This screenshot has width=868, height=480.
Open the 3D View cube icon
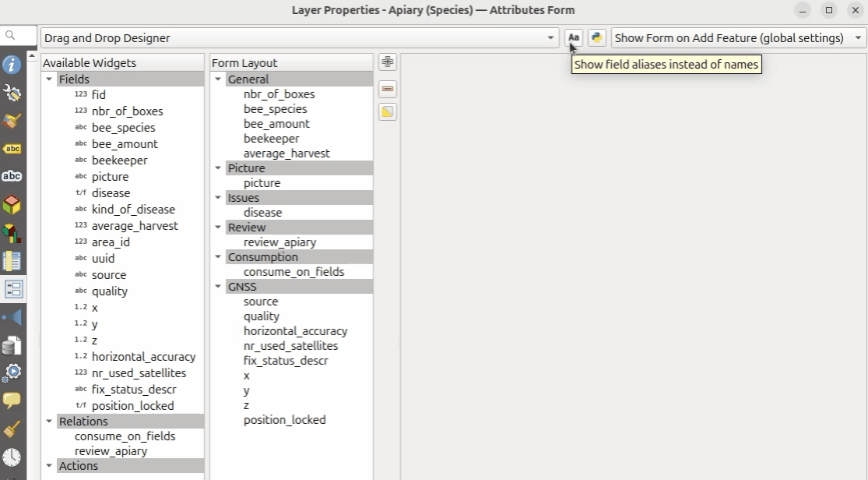12,205
